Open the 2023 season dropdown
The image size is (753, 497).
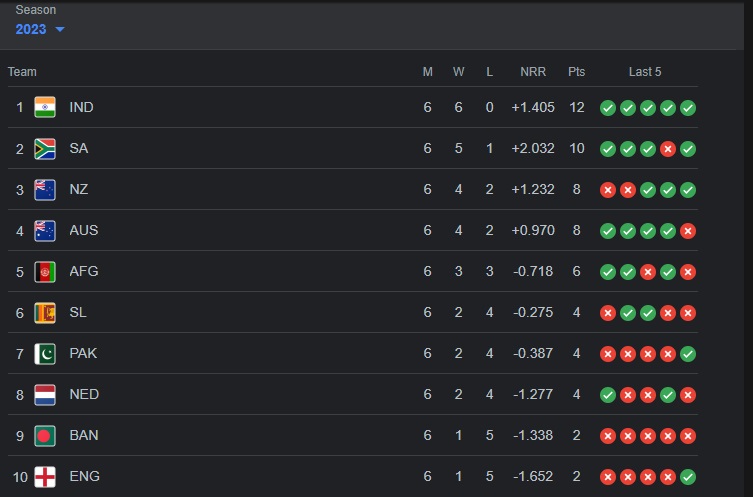[40, 29]
